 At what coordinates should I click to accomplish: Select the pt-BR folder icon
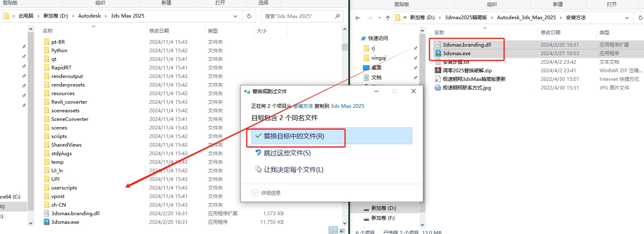[x=46, y=42]
